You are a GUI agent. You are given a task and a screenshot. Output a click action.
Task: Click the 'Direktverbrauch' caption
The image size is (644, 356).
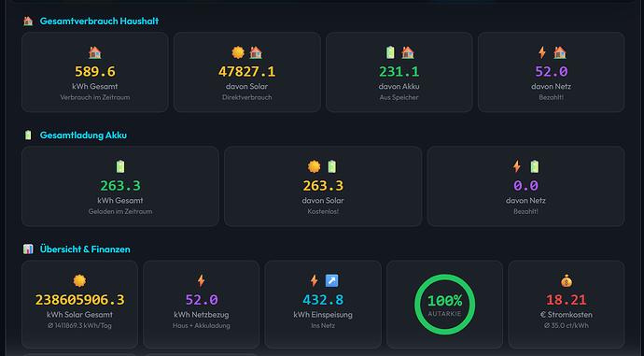pos(246,97)
